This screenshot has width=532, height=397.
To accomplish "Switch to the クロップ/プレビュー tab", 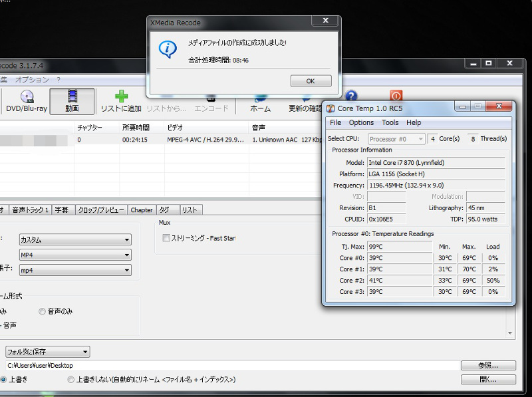I will [x=101, y=210].
